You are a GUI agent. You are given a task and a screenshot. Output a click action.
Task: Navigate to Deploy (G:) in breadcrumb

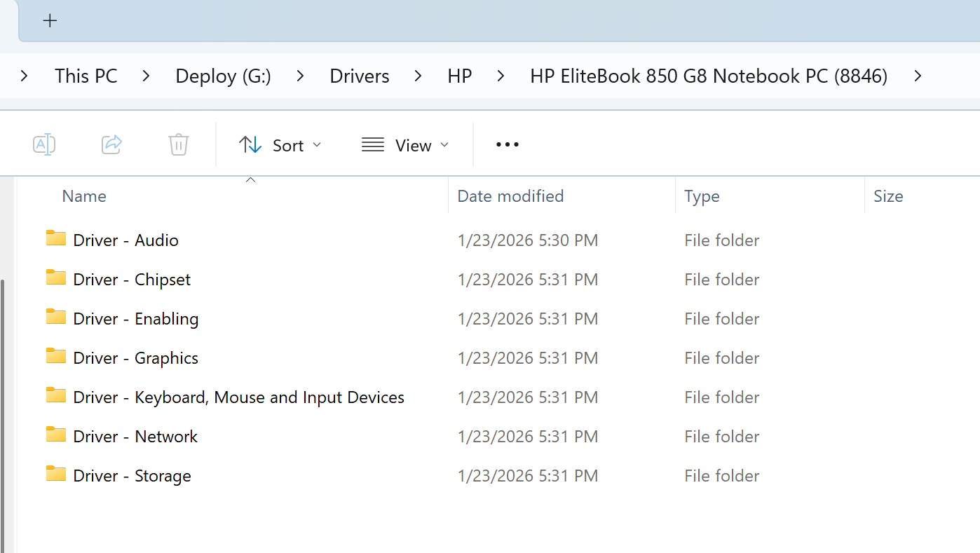pos(223,76)
